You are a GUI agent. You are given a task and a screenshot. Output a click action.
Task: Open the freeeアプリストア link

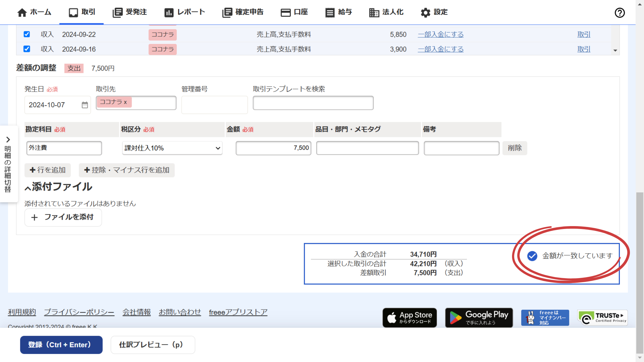pyautogui.click(x=238, y=312)
